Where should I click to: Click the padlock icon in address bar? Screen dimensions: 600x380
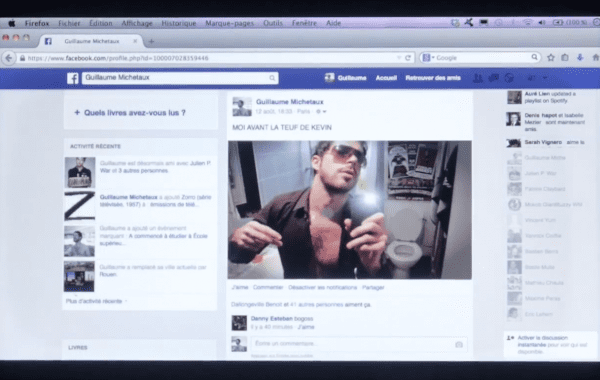(x=22, y=58)
